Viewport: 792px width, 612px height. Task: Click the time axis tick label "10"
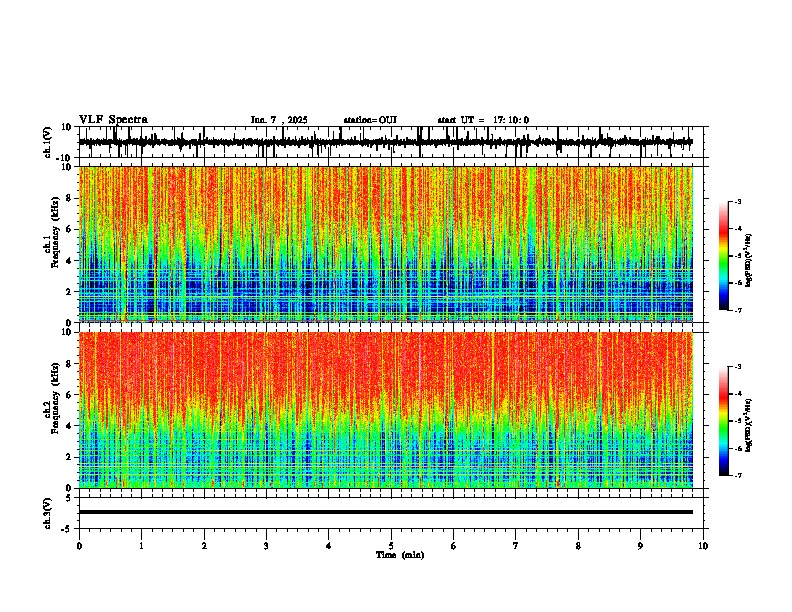(x=703, y=546)
